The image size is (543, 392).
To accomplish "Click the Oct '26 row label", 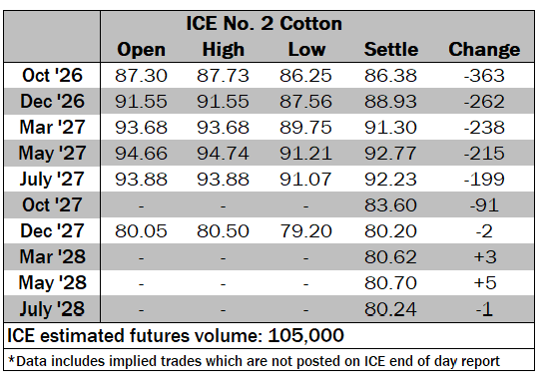I will [52, 76].
